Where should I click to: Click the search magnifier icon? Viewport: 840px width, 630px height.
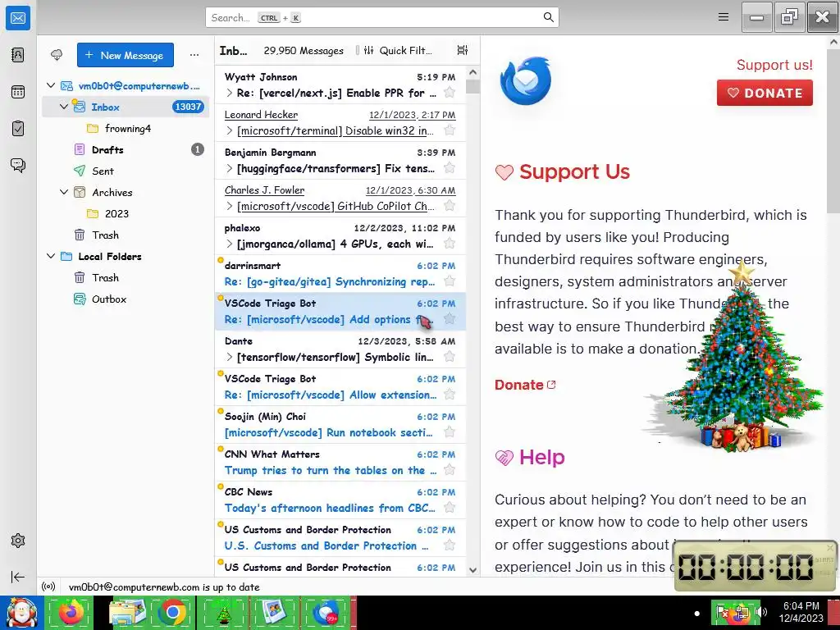pos(548,17)
